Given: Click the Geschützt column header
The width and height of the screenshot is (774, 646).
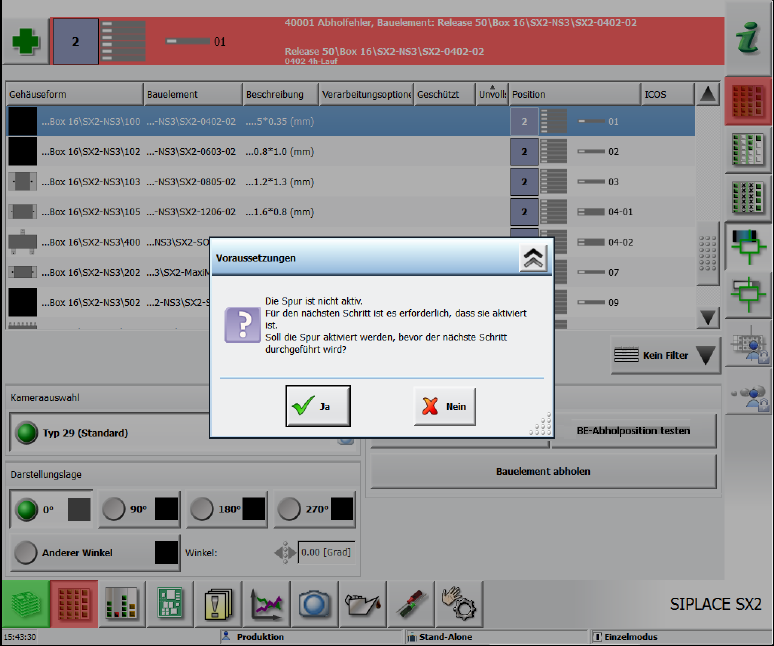Looking at the screenshot, I should (x=445, y=94).
